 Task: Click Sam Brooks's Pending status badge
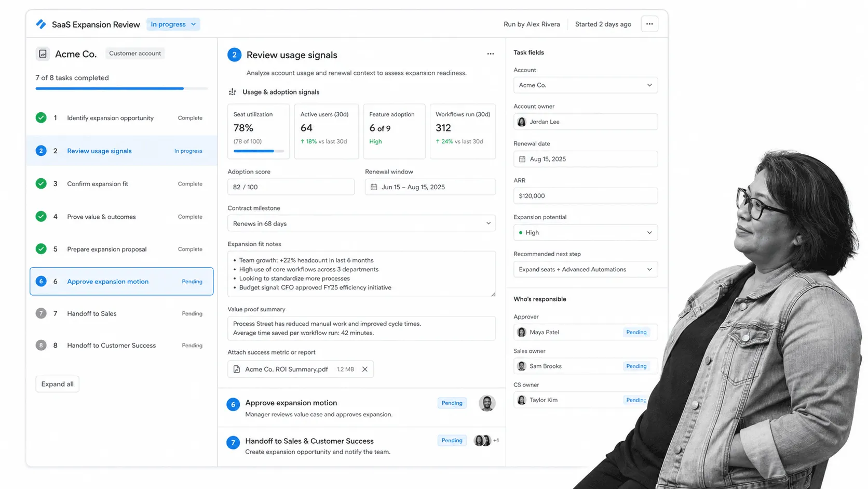pos(636,366)
